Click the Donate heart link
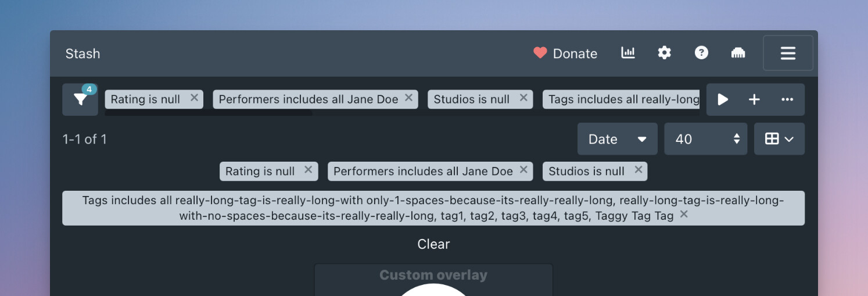This screenshot has height=296, width=868. coord(565,54)
